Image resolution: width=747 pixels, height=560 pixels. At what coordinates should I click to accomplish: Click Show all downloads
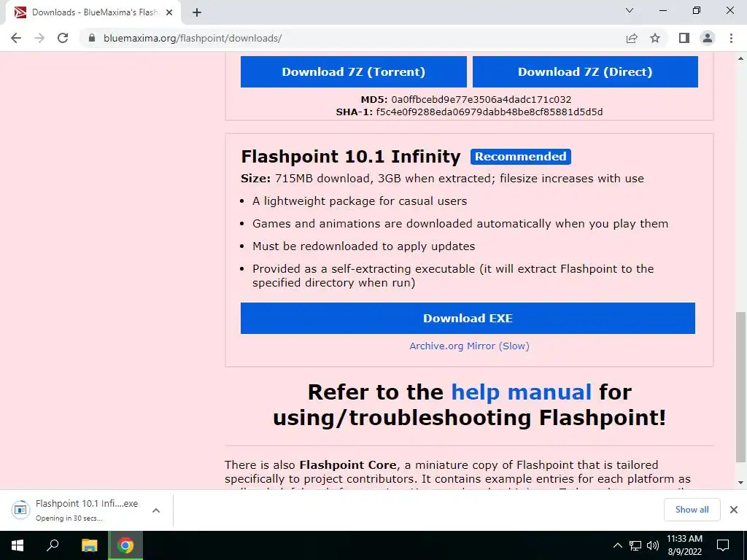[692, 510]
